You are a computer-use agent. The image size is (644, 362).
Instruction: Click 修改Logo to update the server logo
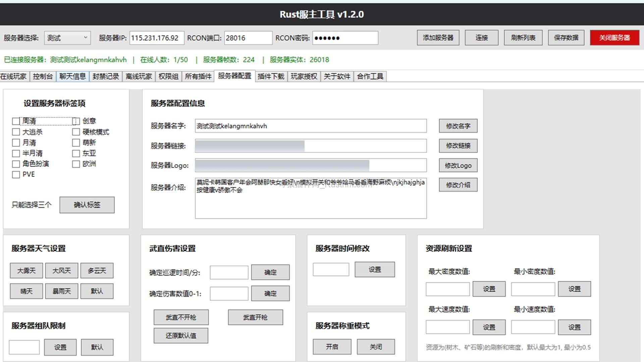coord(458,165)
